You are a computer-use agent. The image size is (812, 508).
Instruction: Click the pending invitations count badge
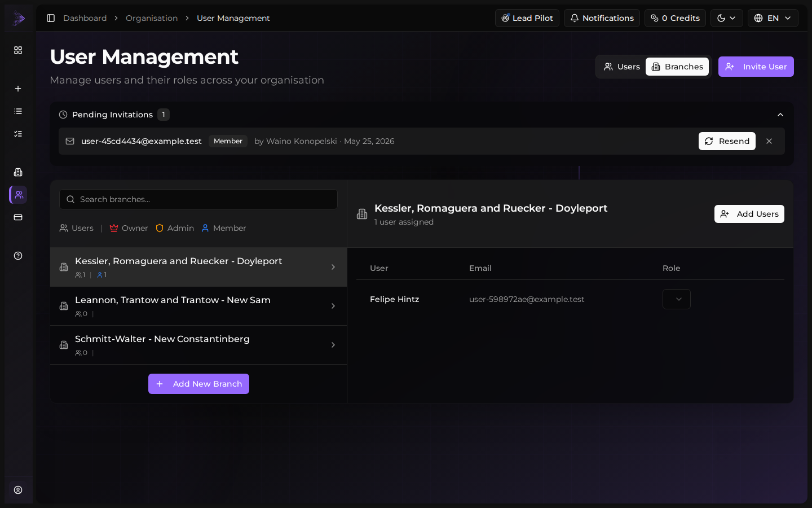click(164, 115)
